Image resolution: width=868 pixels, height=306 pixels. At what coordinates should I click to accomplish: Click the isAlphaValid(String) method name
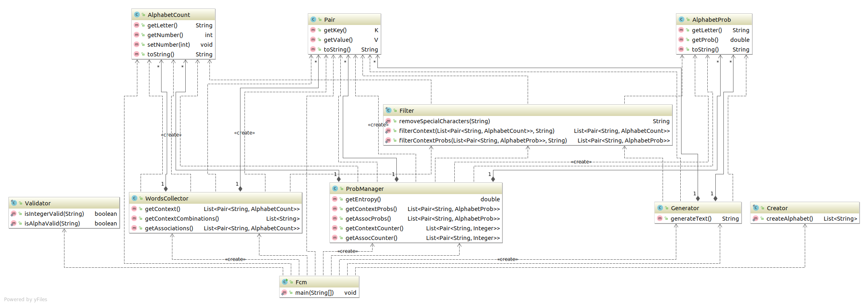52,223
